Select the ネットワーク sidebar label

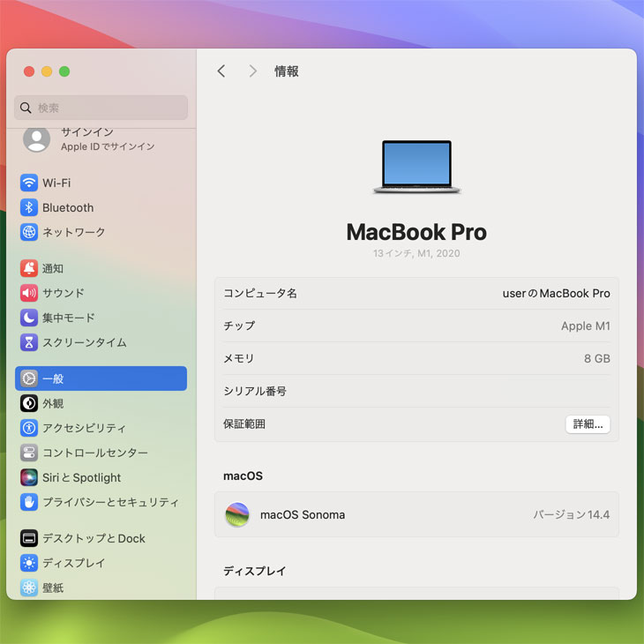coord(74,232)
